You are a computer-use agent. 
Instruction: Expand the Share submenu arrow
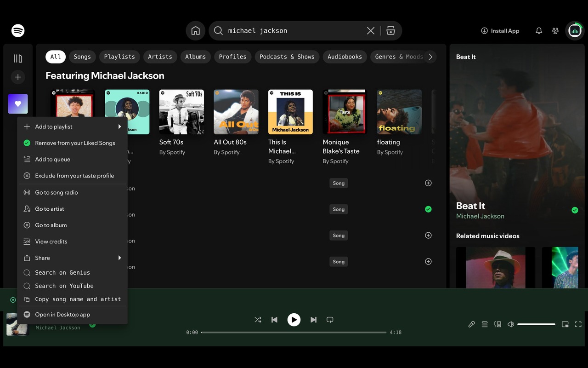pyautogui.click(x=119, y=258)
